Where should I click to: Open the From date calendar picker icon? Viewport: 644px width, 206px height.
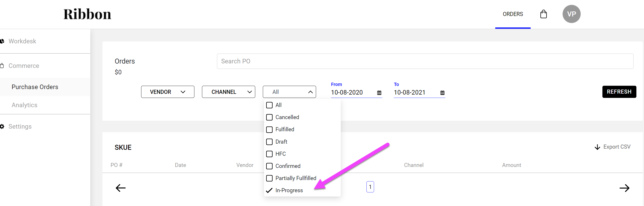pyautogui.click(x=379, y=93)
